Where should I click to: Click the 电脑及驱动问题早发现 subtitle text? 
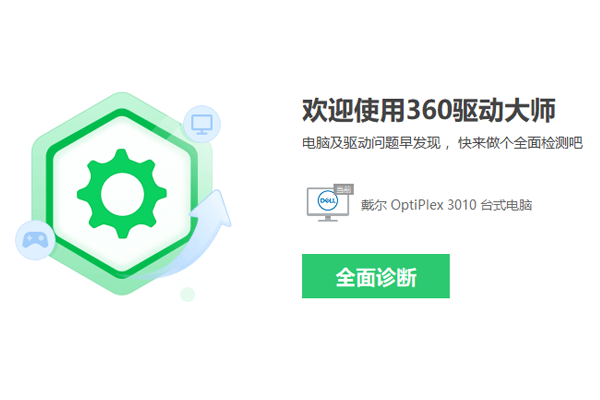(x=371, y=143)
